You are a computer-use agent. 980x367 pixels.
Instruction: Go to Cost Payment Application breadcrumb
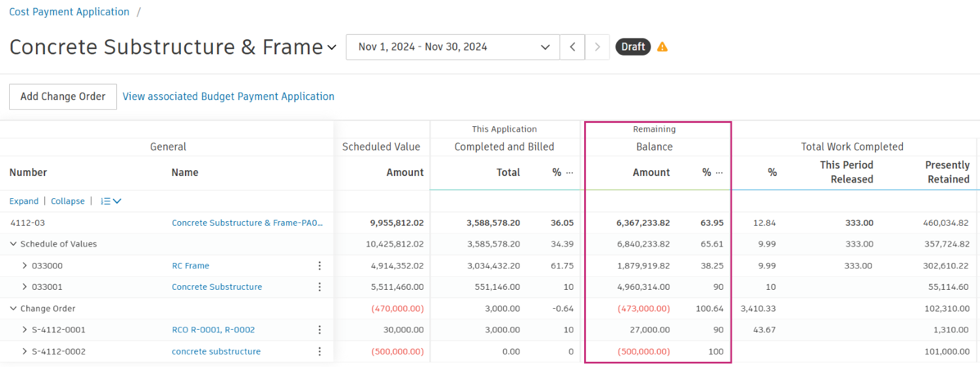pos(69,12)
